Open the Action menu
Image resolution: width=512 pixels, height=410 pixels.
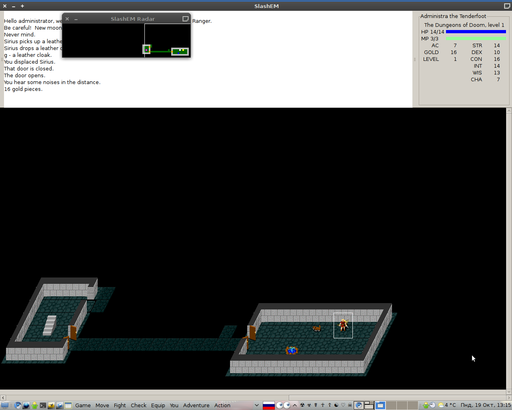tap(222, 405)
